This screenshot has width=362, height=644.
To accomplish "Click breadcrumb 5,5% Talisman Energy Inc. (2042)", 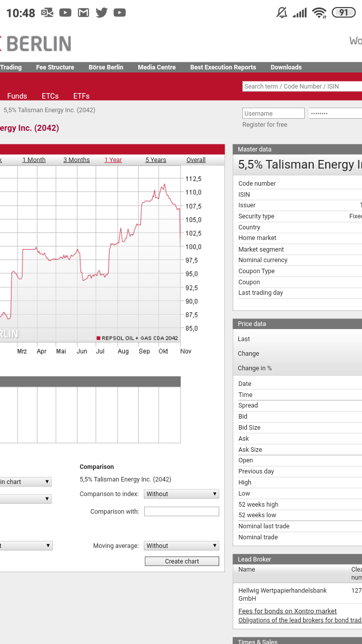I will (49, 110).
